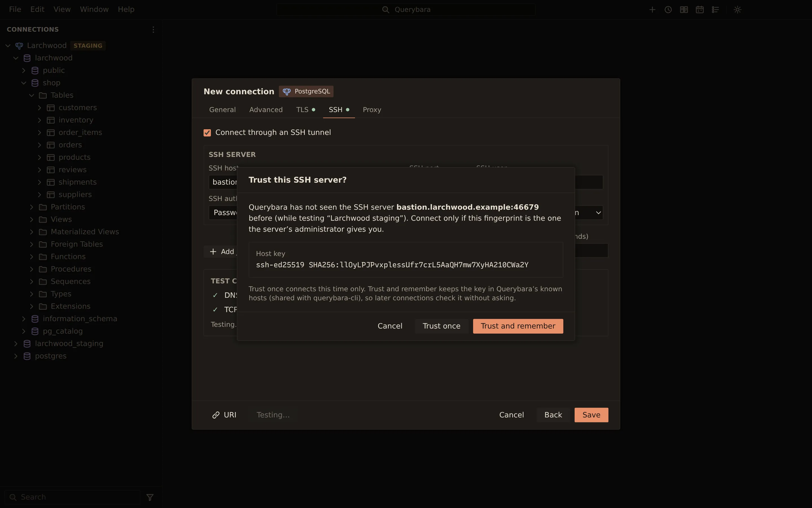
Task: Expand the orders table
Action: [x=39, y=145]
